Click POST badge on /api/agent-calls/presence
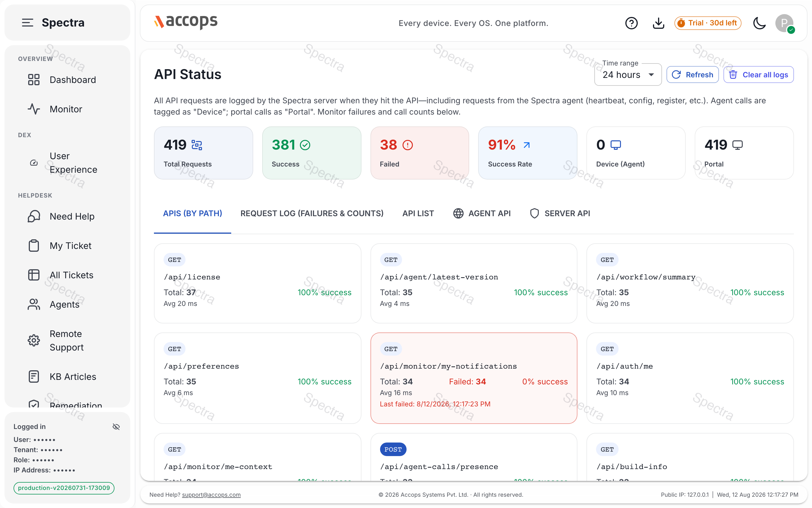The height and width of the screenshot is (508, 812). [x=393, y=450]
